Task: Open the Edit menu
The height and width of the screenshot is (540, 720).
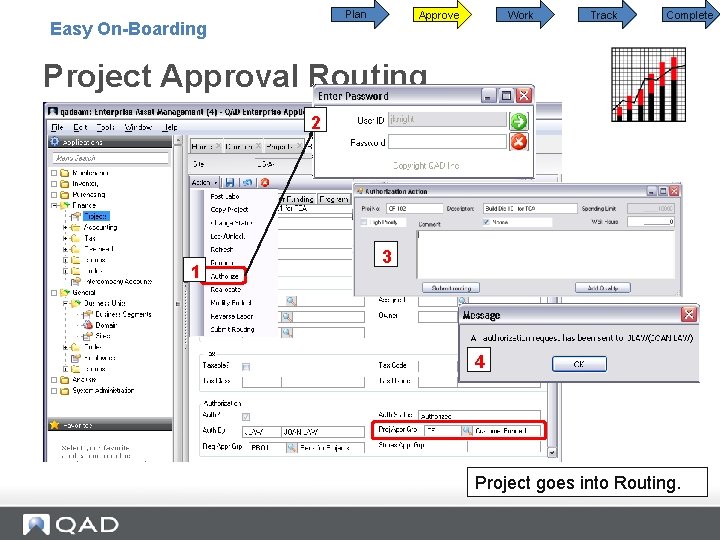Action: (80, 127)
